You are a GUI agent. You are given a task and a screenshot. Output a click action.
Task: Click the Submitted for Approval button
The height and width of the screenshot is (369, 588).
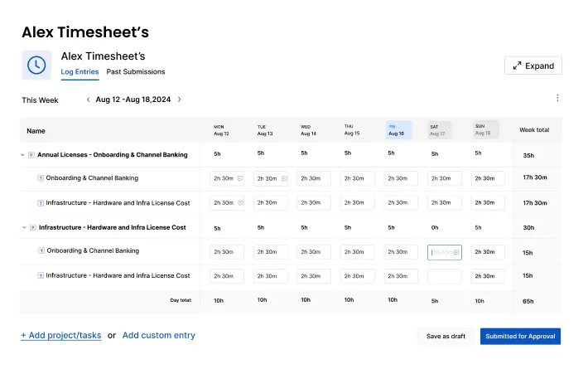tap(520, 336)
